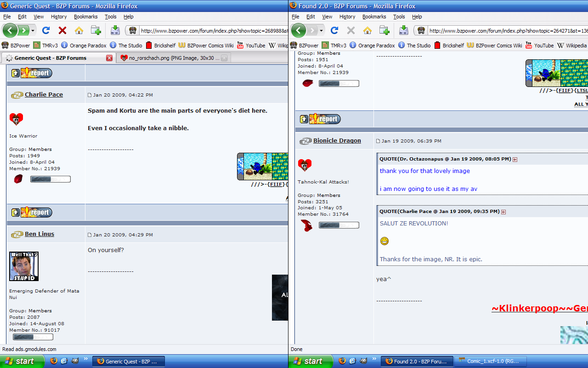Click the green download arrow icon
The image size is (588, 368).
(x=114, y=30)
